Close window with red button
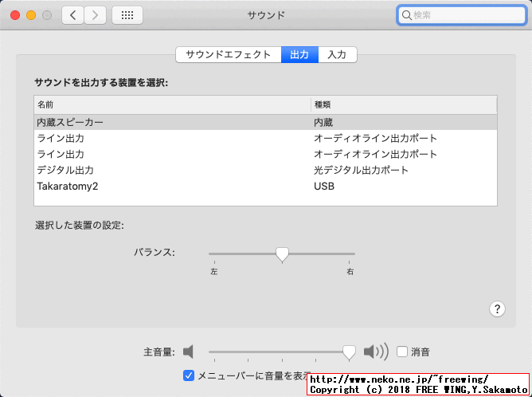This screenshot has height=397, width=532. pyautogui.click(x=15, y=15)
